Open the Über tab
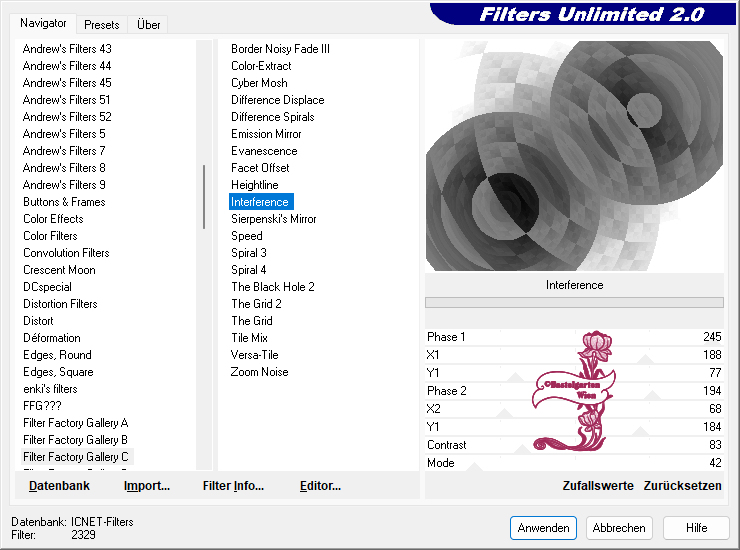Viewport: 740px width, 550px height. (x=148, y=25)
